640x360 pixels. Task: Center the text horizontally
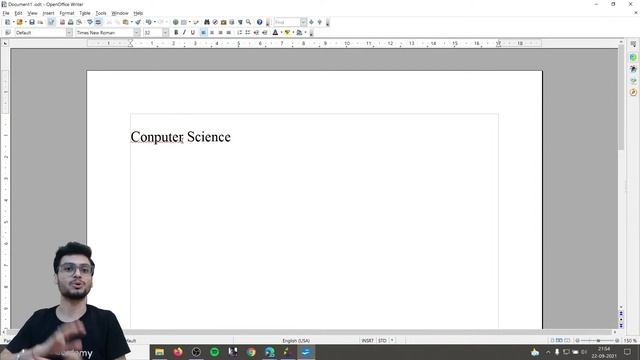(212, 33)
